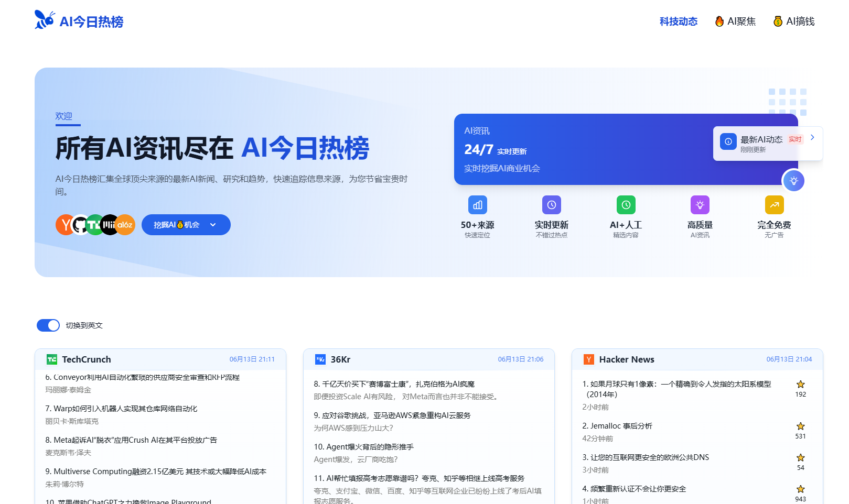The height and width of the screenshot is (504, 849).
Task: Click the subtitle 为何AWS感到压力山大?
Action: (x=353, y=428)
